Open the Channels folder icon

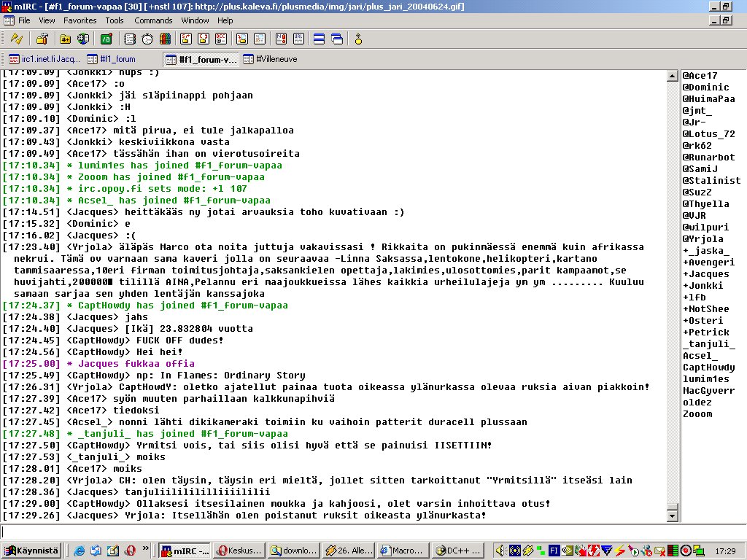pos(66,39)
